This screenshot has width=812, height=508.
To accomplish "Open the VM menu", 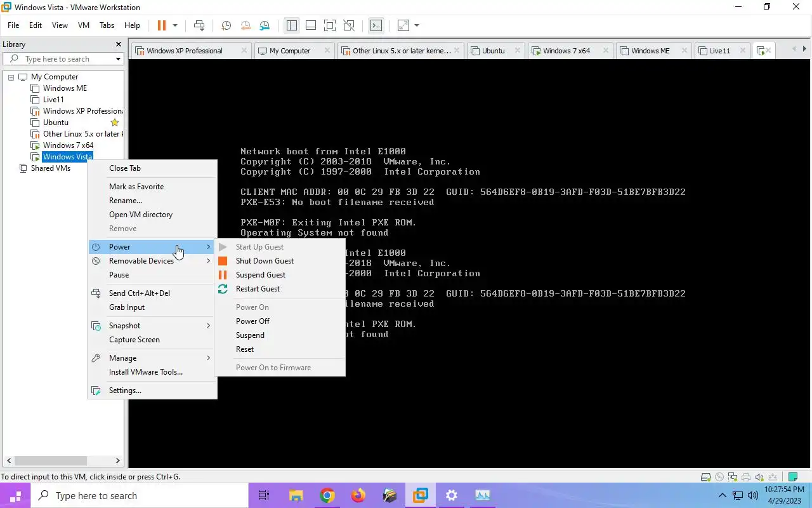I will [83, 25].
